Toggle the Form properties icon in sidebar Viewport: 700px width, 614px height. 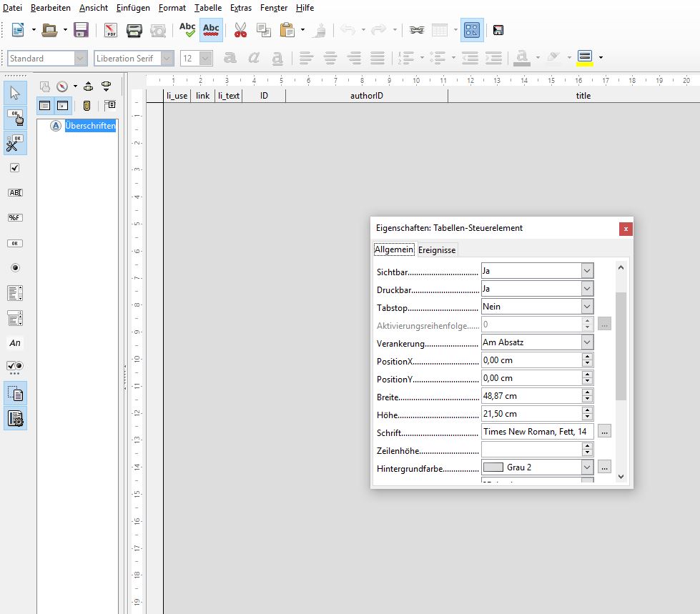(x=15, y=419)
